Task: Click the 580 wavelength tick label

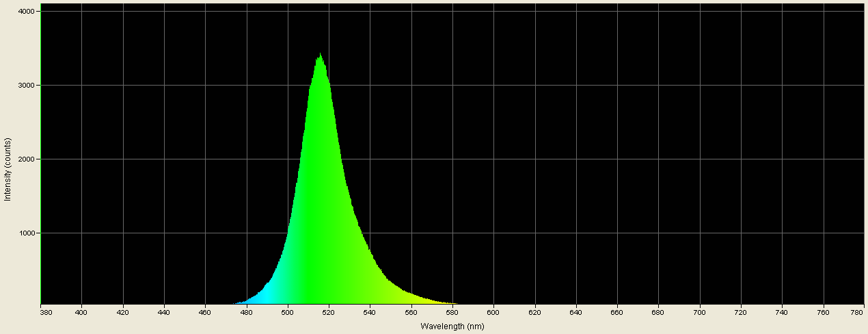Action: click(x=452, y=312)
